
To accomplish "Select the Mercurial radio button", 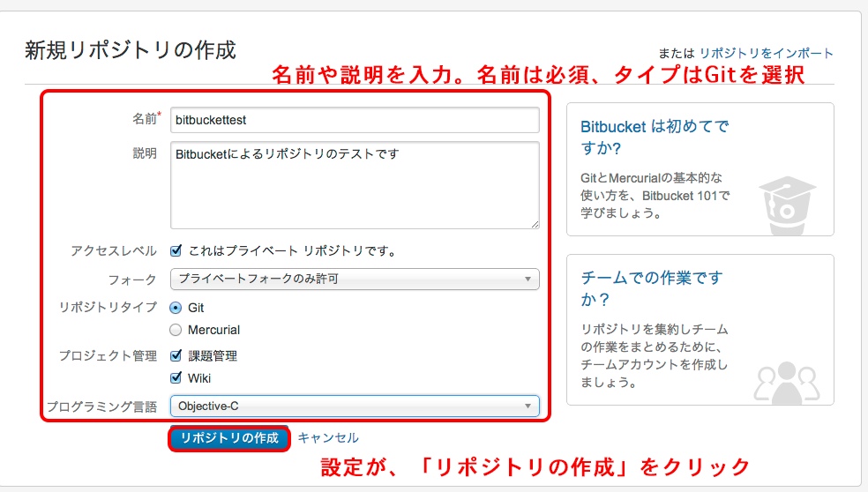I will [x=176, y=330].
